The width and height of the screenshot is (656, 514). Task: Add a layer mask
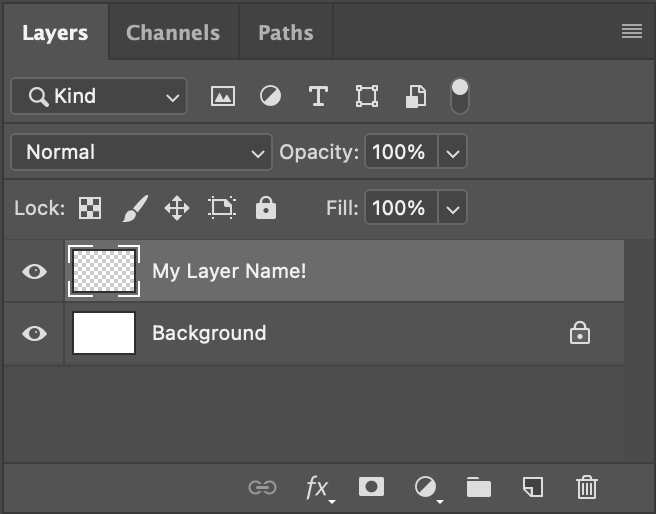(x=372, y=487)
